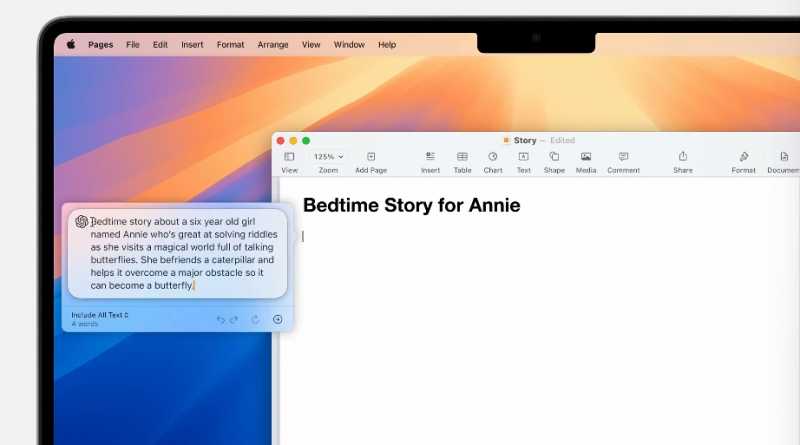The width and height of the screenshot is (800, 445).
Task: Open the Media toolbar button
Action: tap(586, 157)
